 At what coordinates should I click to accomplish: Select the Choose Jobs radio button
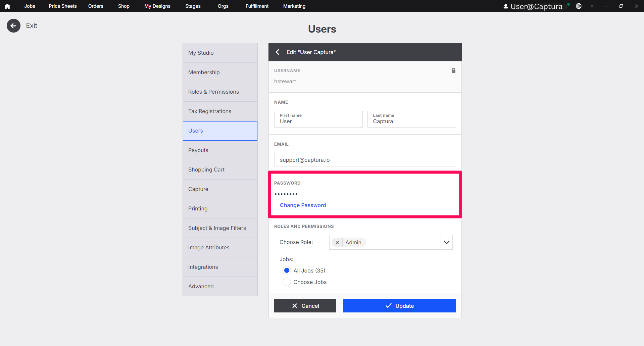click(x=287, y=282)
